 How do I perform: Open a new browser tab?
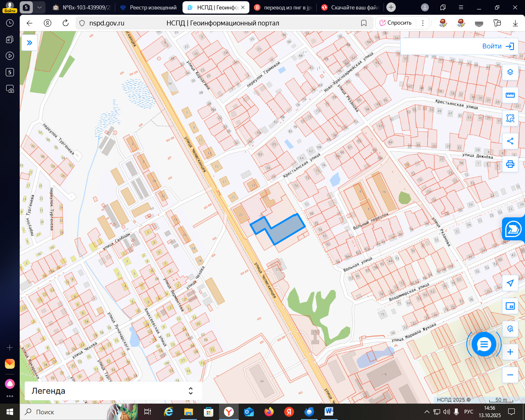coord(391,7)
